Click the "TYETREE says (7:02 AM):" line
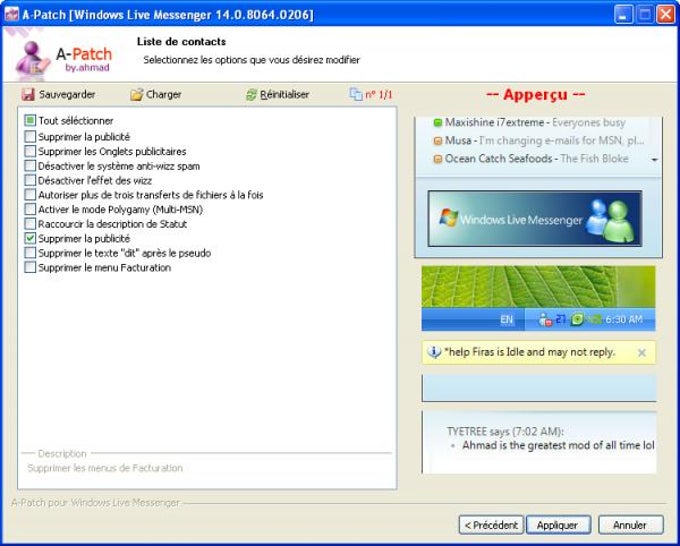Screen dimensions: 680x546 (x=505, y=432)
